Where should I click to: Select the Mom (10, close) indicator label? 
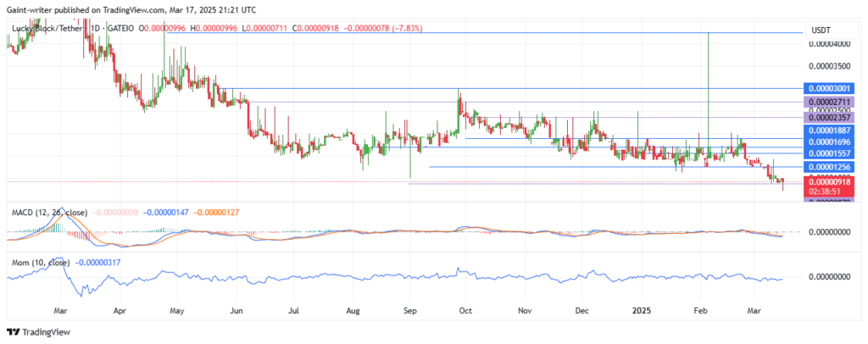[x=39, y=262]
